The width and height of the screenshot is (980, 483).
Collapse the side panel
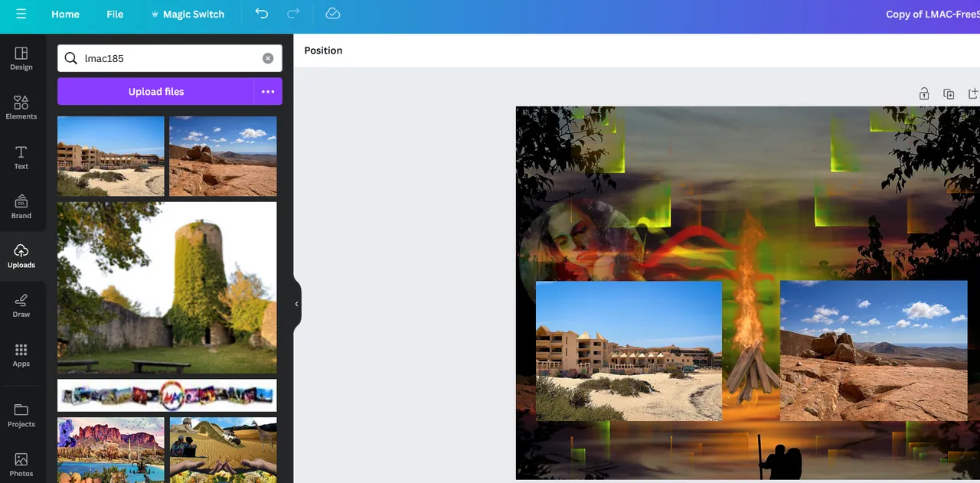pos(297,304)
